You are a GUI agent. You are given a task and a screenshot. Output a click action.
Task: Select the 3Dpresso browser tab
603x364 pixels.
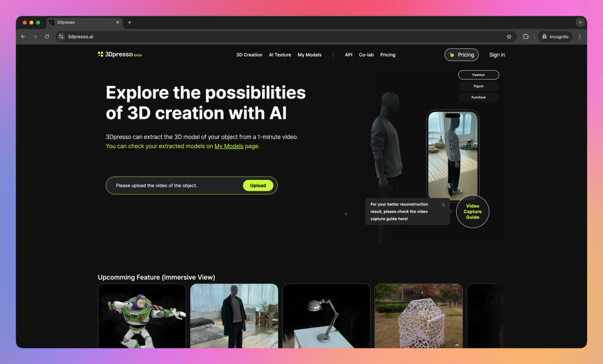click(x=84, y=23)
